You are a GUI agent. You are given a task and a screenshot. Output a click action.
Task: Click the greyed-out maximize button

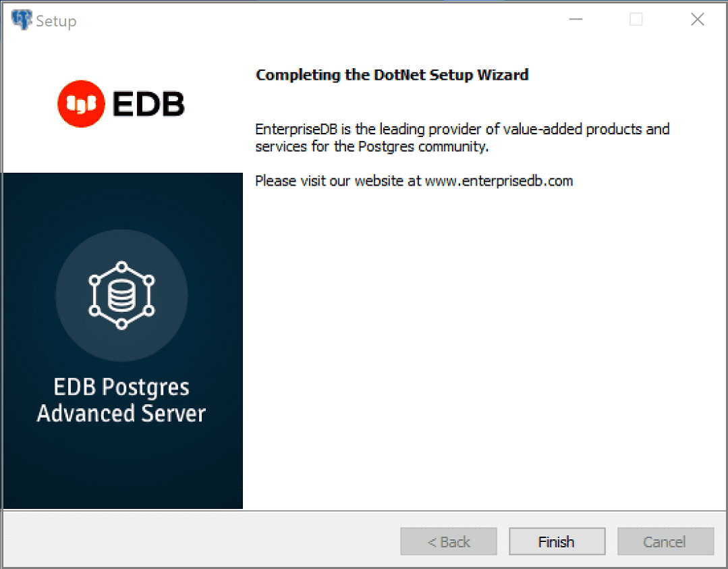(x=636, y=20)
